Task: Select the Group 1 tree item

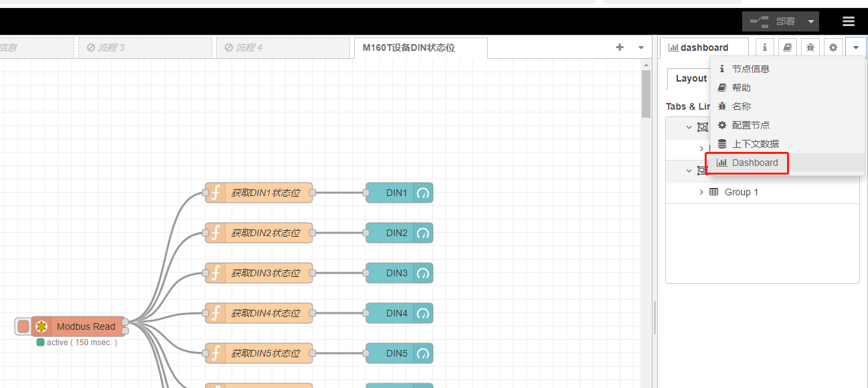Action: point(762,192)
